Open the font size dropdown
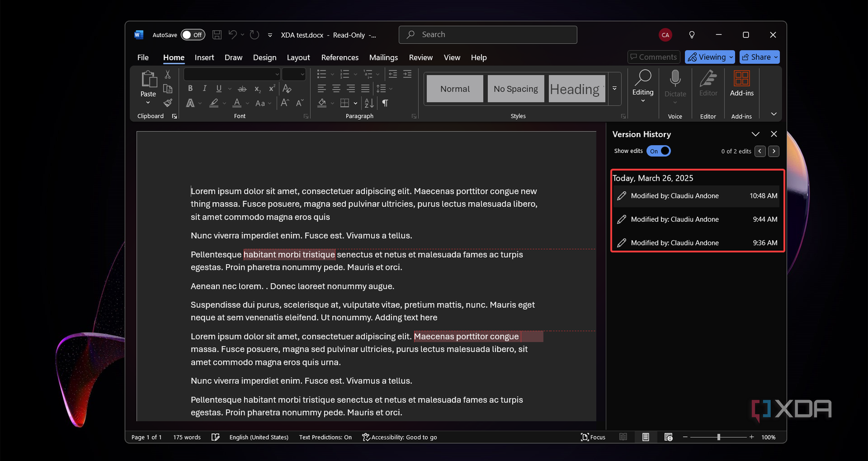This screenshot has height=461, width=868. point(301,74)
